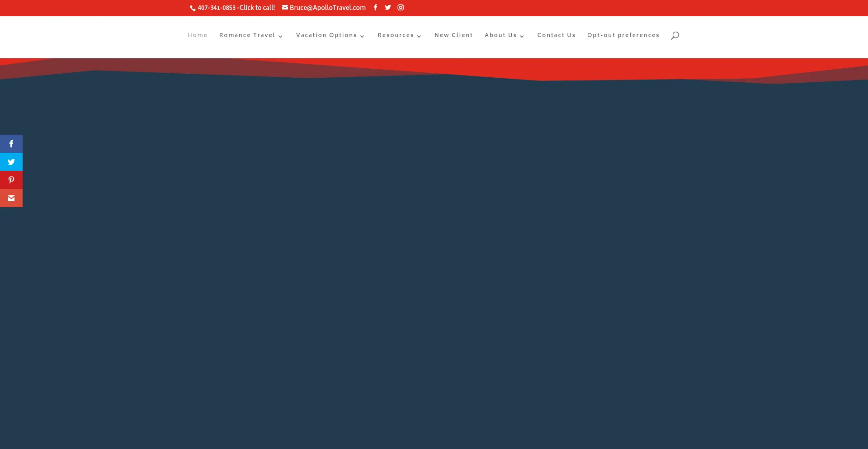868x449 pixels.
Task: Open the Twitter icon in top bar
Action: click(388, 8)
